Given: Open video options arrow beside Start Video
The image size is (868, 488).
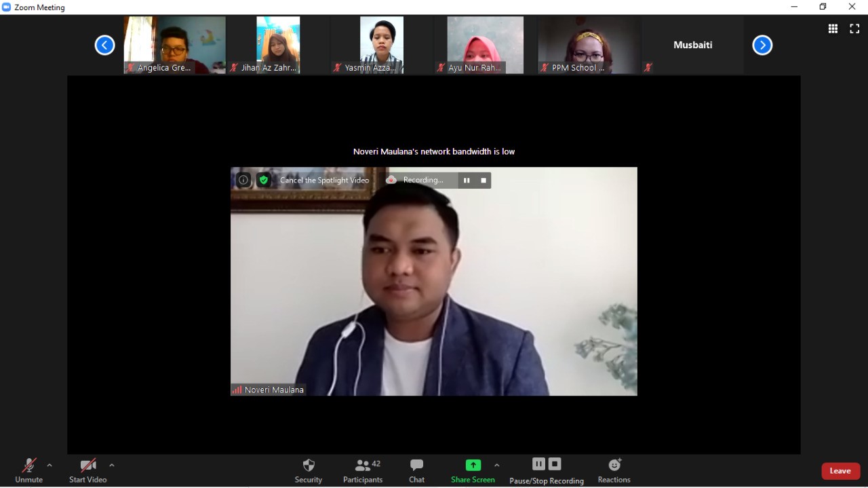Looking at the screenshot, I should [112, 466].
